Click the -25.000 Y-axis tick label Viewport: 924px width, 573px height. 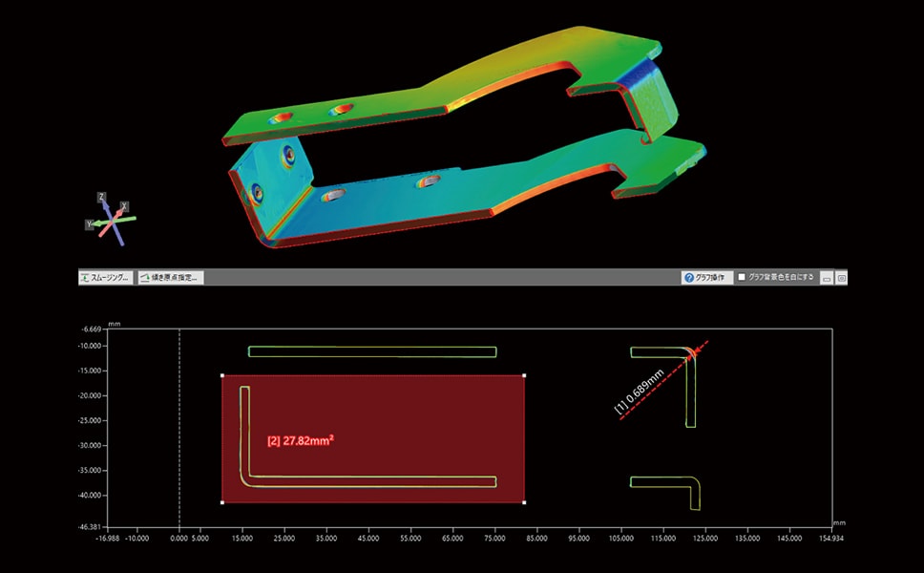pyautogui.click(x=91, y=420)
